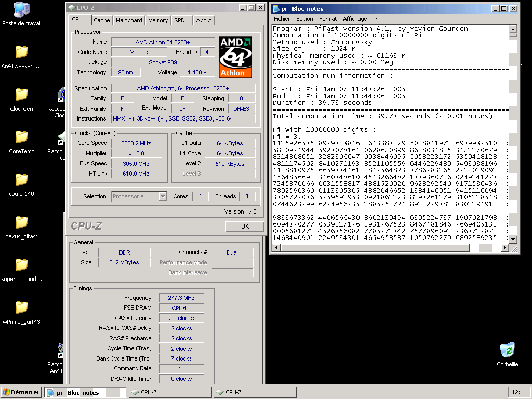Screen dimensions: 532x399
Task: Click the Bank Cycle Time value 7 clocks
Action: point(181,358)
